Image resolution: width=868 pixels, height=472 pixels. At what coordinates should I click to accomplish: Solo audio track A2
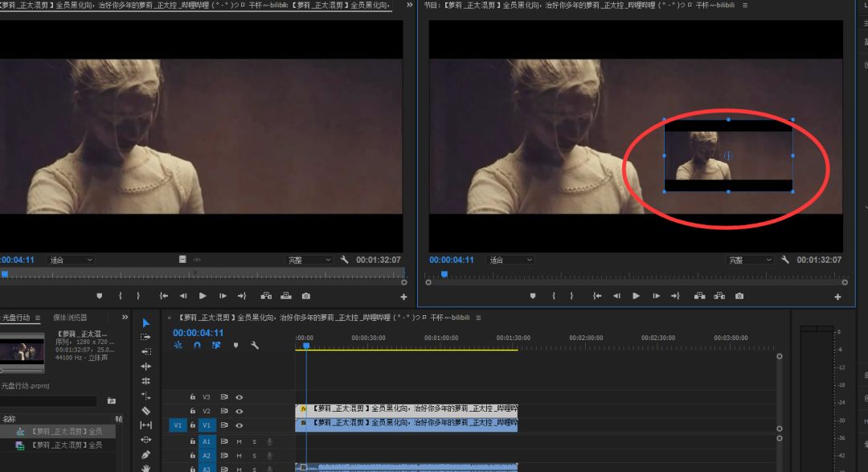click(255, 456)
